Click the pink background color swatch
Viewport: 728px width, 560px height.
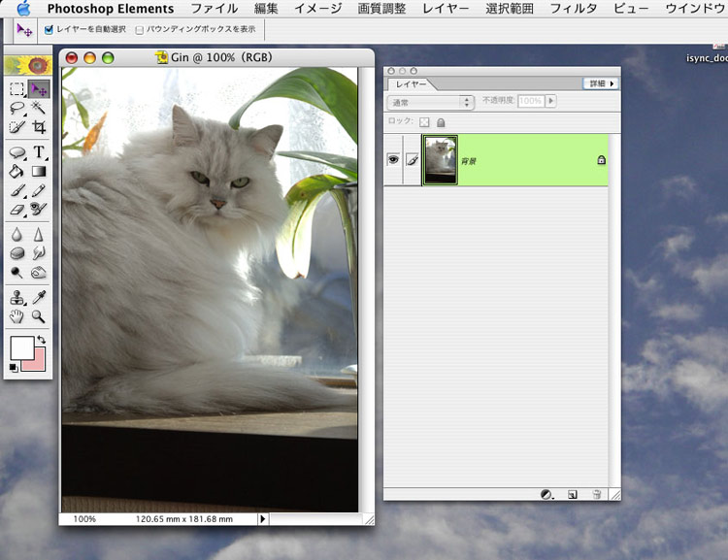click(40, 362)
